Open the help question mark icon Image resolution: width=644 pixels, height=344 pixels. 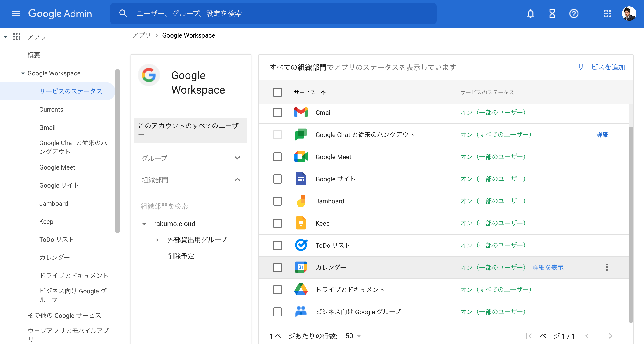point(574,14)
